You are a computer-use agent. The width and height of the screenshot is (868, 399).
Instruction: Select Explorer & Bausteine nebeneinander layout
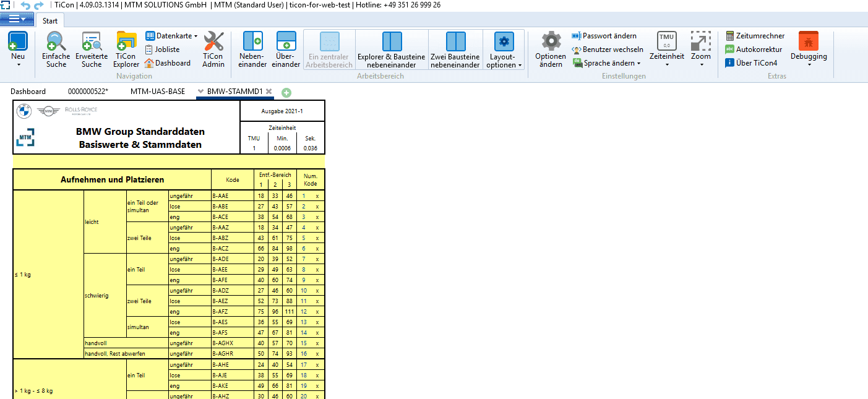[392, 49]
